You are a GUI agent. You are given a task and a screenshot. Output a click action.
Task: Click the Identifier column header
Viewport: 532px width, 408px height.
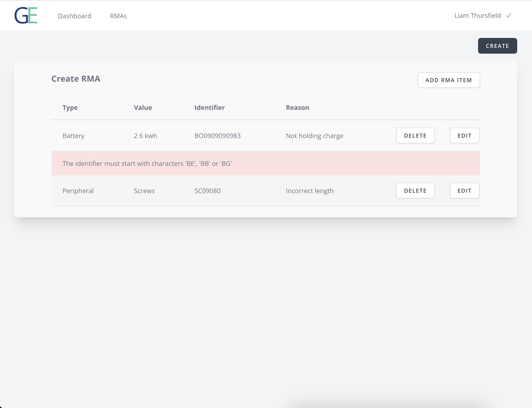point(209,107)
